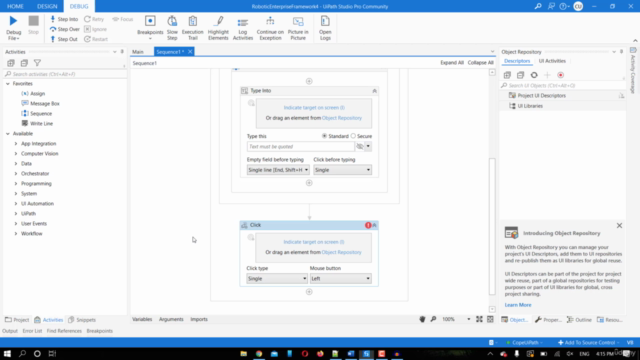Toggle Log Activities
This screenshot has height=360, width=640.
pyautogui.click(x=243, y=28)
